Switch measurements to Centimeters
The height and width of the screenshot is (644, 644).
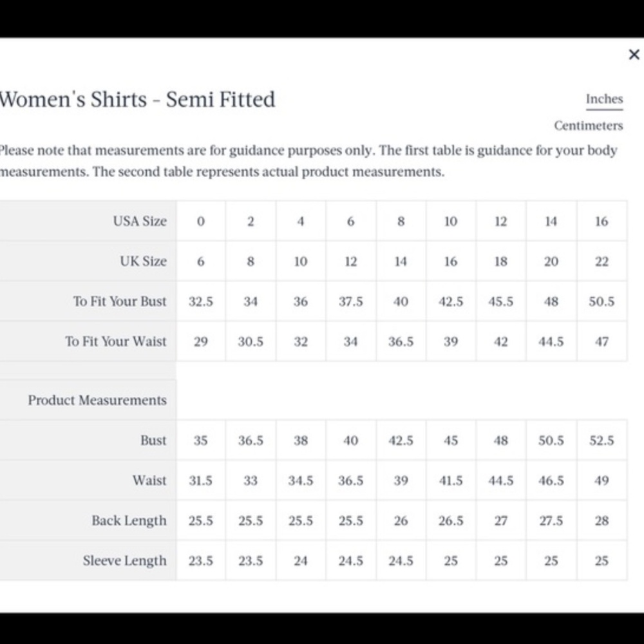click(x=588, y=126)
